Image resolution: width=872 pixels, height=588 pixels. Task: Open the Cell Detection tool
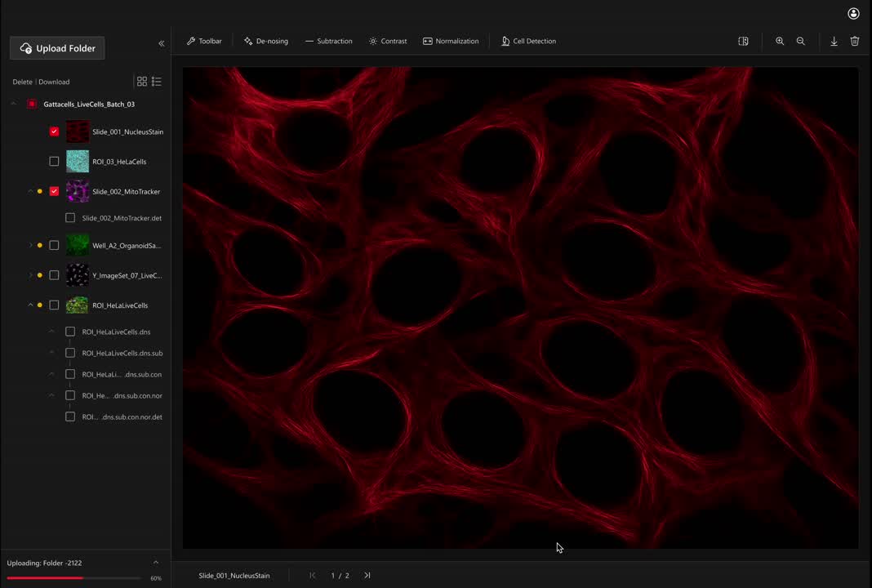click(528, 41)
